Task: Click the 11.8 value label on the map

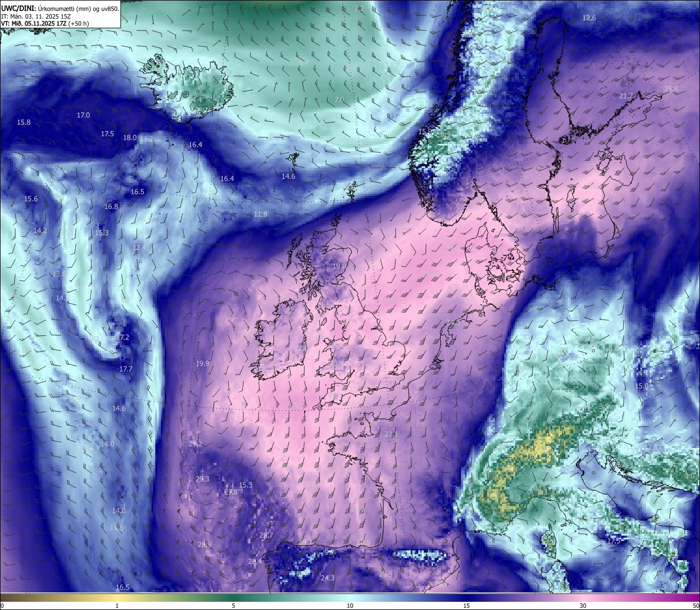Action: click(260, 214)
